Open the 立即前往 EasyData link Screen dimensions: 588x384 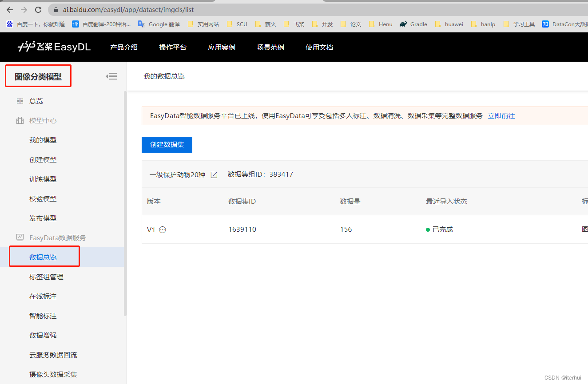(501, 115)
